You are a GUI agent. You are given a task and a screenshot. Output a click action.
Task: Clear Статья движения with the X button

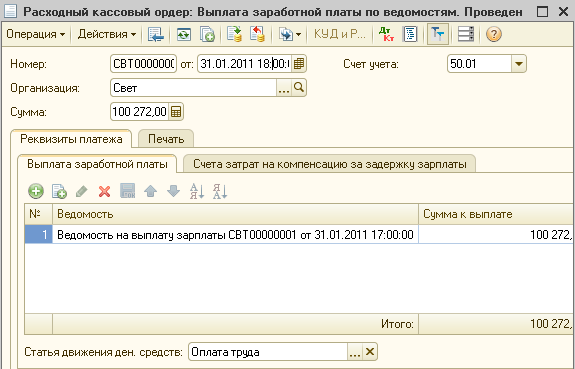(370, 352)
